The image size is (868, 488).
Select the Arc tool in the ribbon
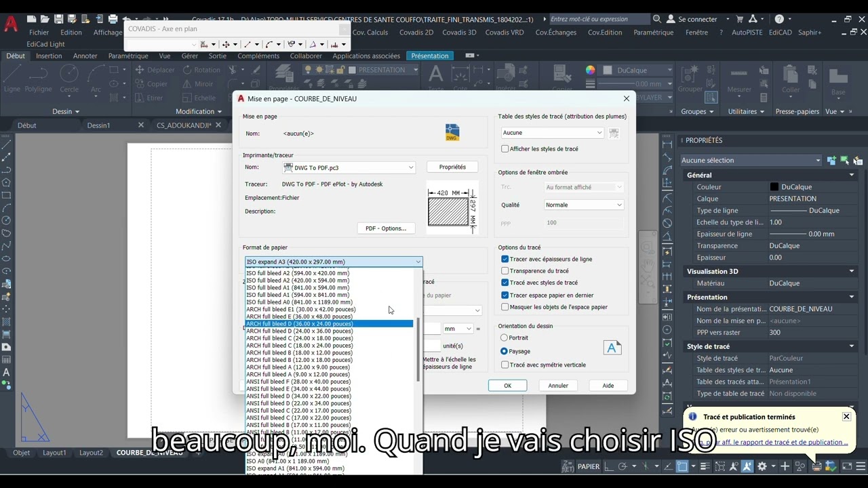tap(96, 80)
